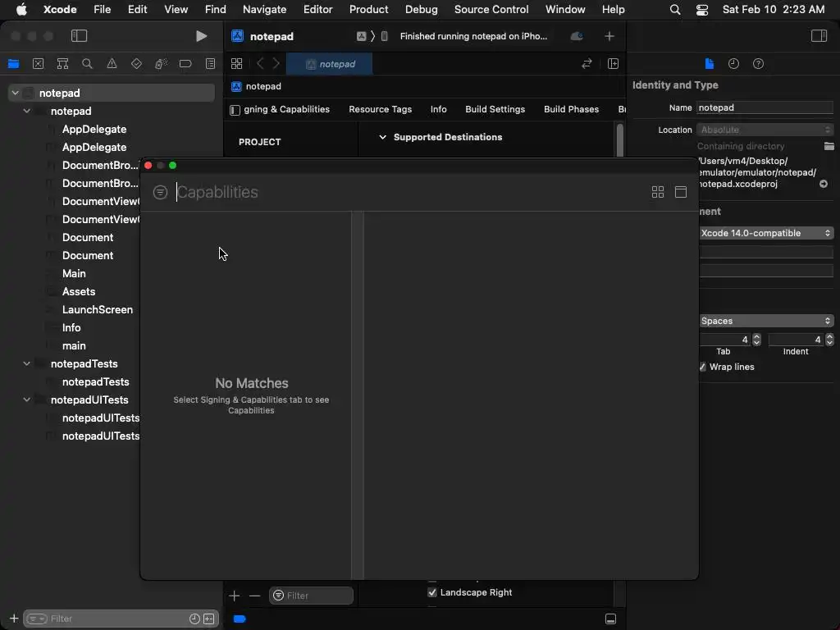840x630 pixels.
Task: Collapse the notepadTests group
Action: (27, 363)
